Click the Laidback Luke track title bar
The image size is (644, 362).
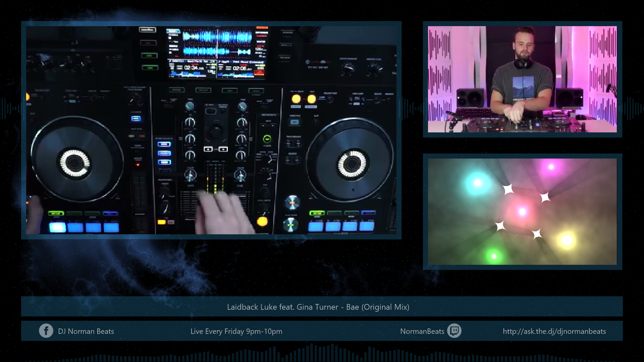tap(318, 306)
